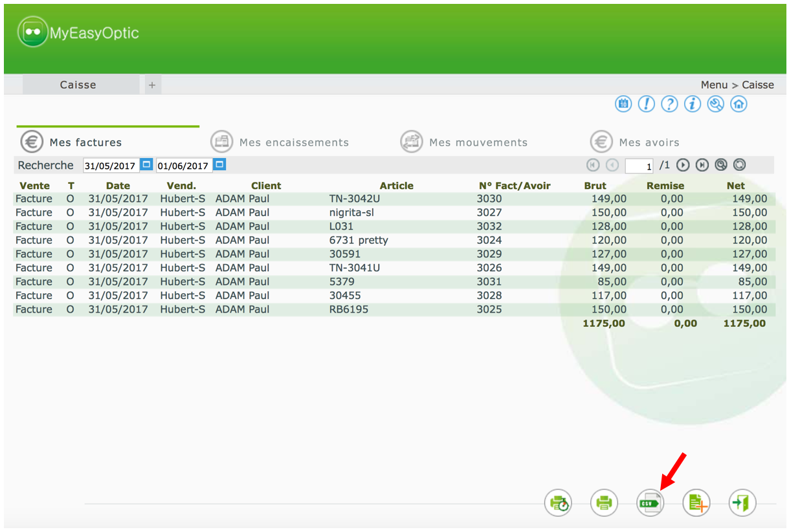Screen dimensions: 789x532
Task: Create a new document with plus icon
Action: pos(696,502)
